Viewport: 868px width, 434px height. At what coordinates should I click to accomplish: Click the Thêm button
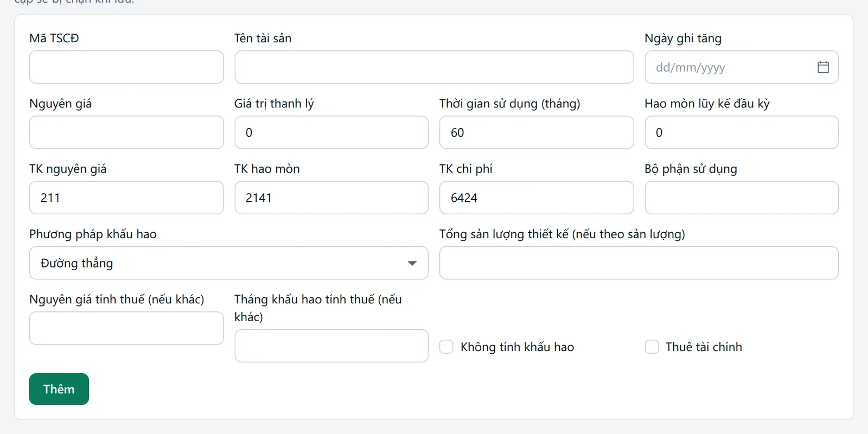coord(59,389)
